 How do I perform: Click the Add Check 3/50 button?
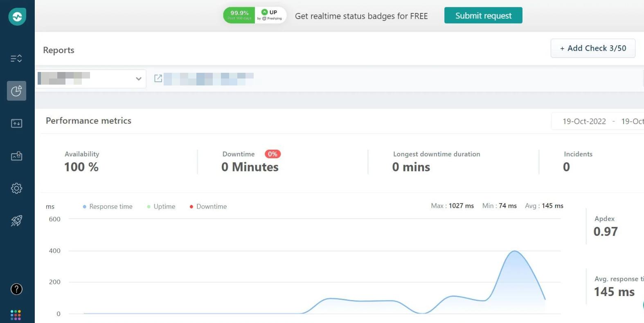(592, 48)
